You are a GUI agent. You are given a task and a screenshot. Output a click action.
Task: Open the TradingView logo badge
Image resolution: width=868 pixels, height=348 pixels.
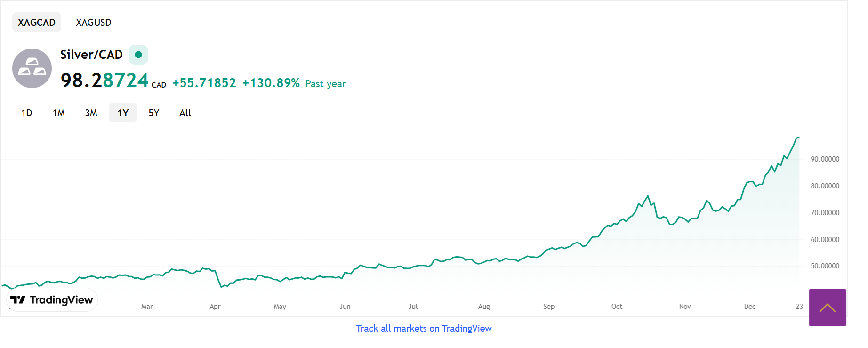tap(52, 300)
